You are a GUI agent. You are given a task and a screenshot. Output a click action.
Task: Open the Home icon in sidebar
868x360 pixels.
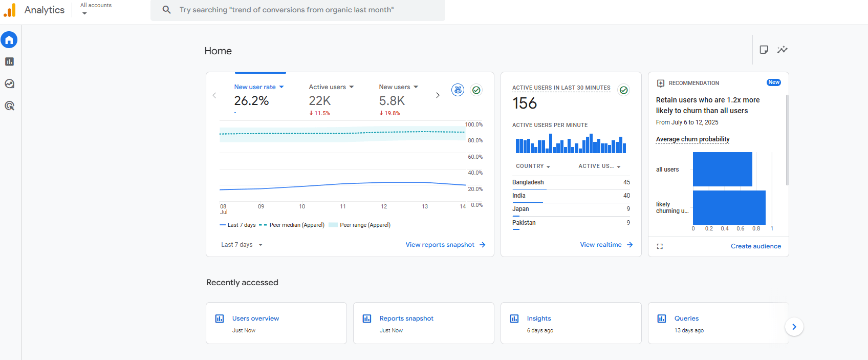(x=9, y=40)
